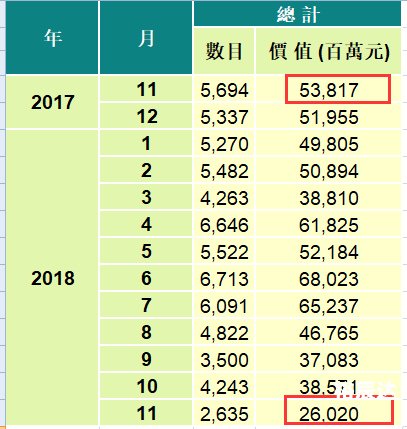Select month 7 cell beside 6,091

click(146, 305)
